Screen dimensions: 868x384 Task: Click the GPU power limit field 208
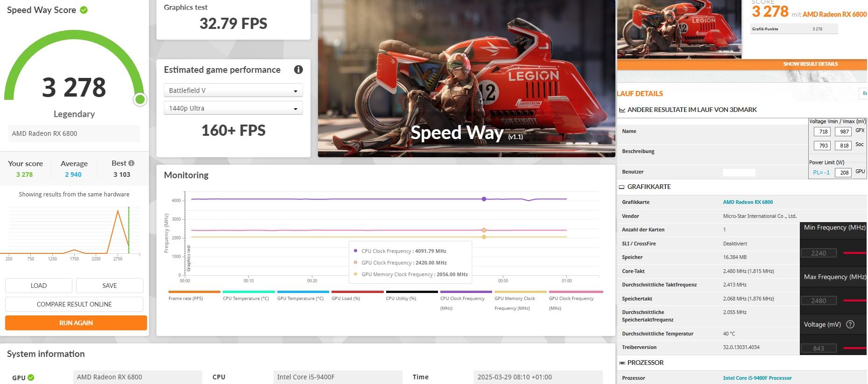843,173
